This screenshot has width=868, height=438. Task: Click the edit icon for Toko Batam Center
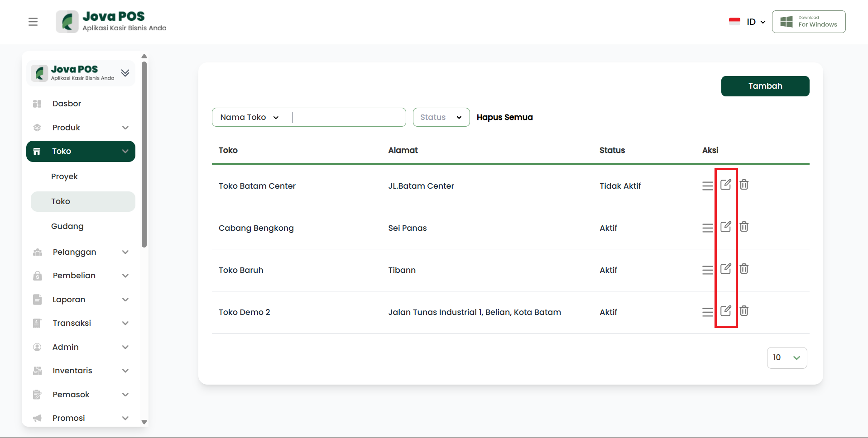point(725,185)
